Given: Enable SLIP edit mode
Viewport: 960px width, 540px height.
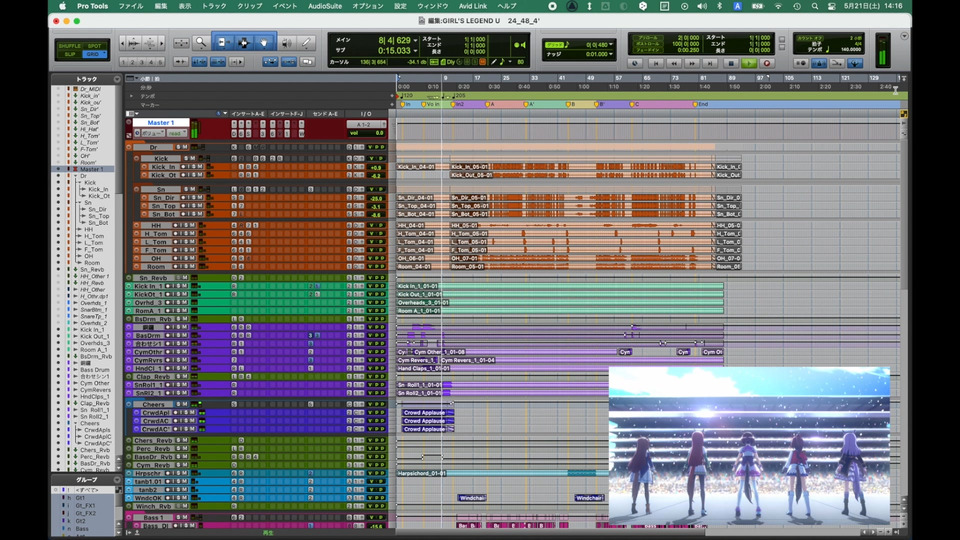Looking at the screenshot, I should (69, 54).
